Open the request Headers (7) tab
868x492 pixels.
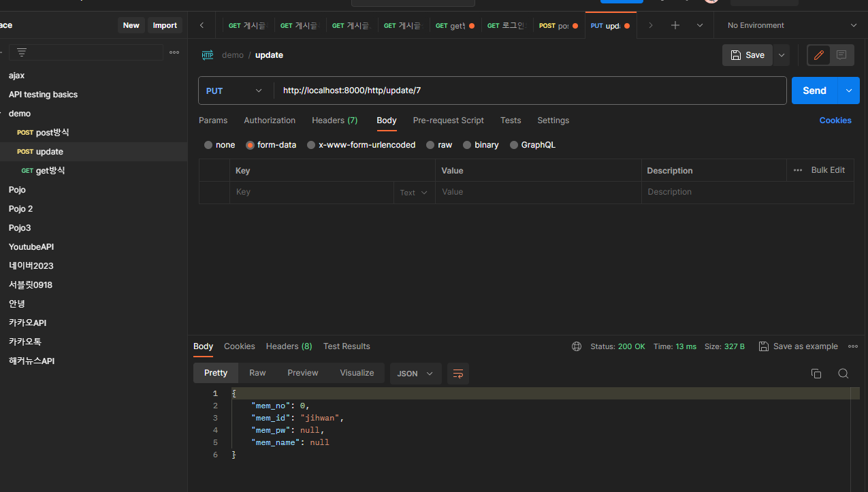pyautogui.click(x=335, y=120)
